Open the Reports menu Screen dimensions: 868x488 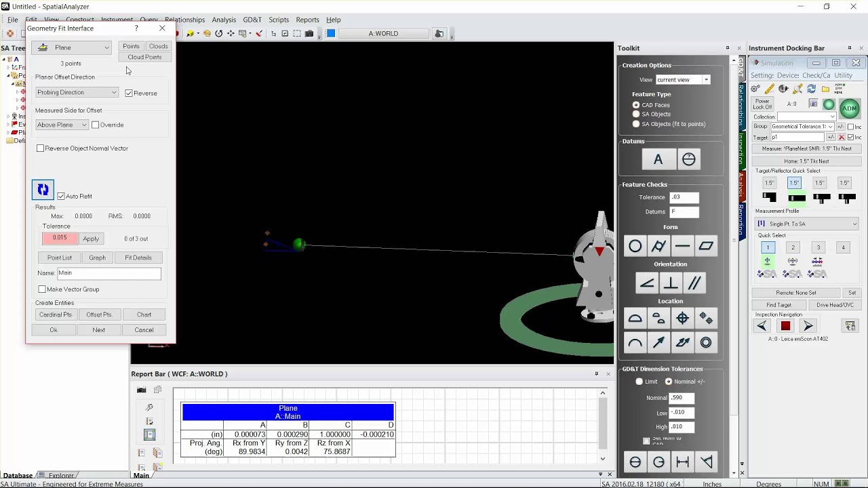(308, 20)
